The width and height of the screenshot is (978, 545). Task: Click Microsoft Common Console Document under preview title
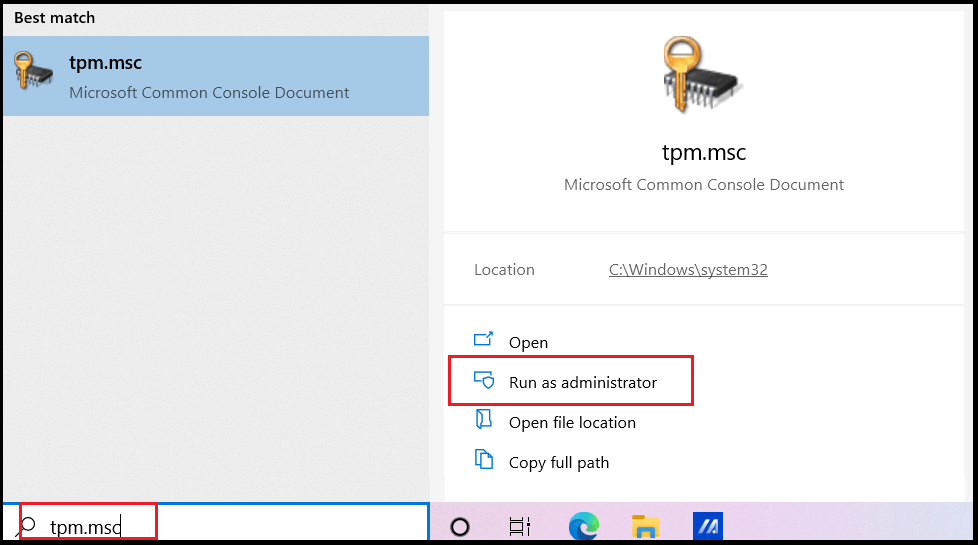click(704, 185)
